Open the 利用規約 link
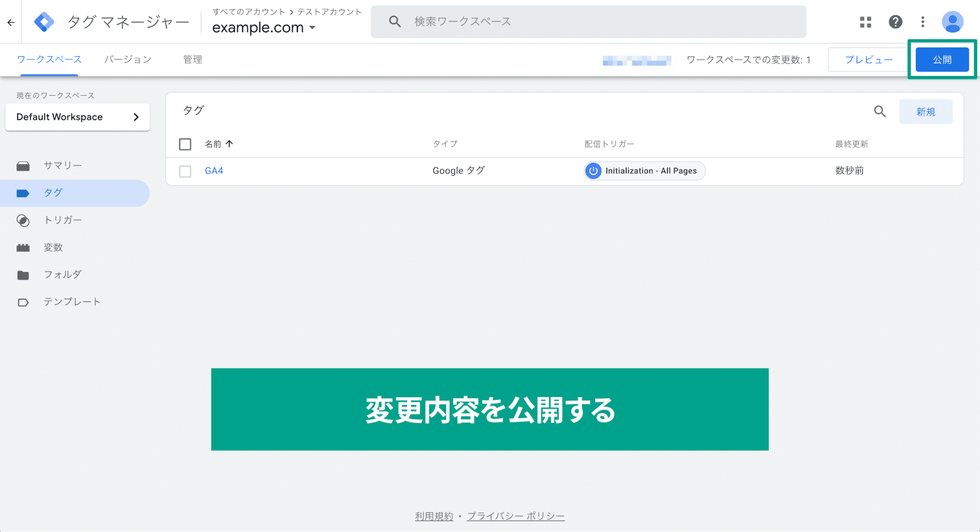The width and height of the screenshot is (980, 532). coord(434,516)
